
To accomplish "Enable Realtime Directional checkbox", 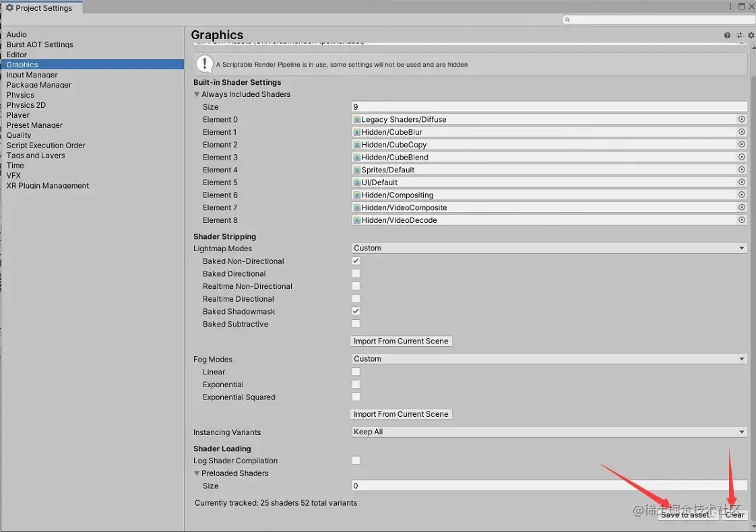I will pos(356,298).
